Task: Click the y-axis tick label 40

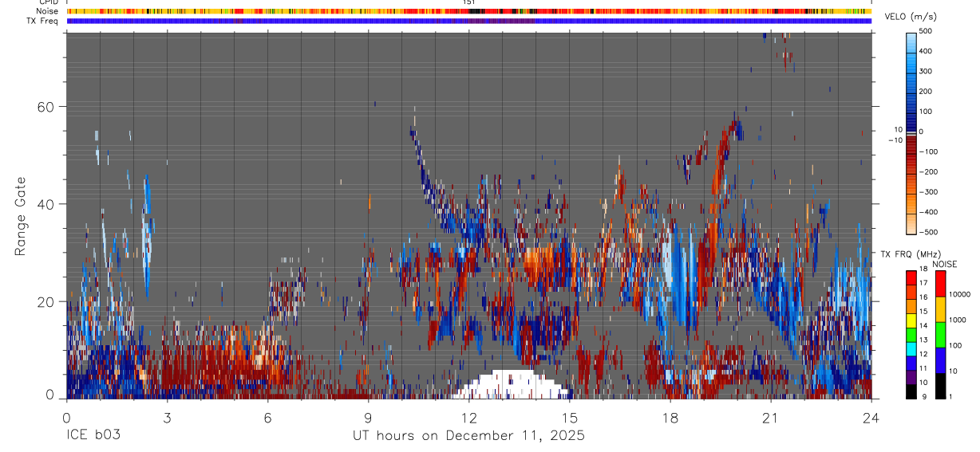Action: click(x=45, y=204)
